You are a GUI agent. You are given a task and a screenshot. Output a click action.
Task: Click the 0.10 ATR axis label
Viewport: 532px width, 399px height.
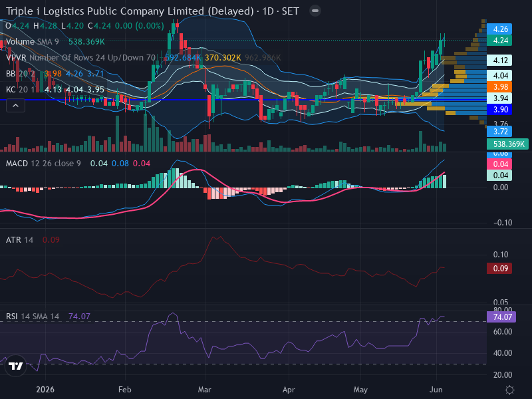[501, 255]
